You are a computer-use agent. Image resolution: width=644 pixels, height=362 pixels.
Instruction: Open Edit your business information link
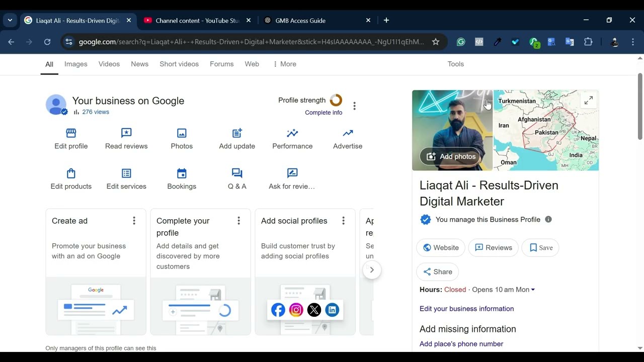tap(467, 309)
